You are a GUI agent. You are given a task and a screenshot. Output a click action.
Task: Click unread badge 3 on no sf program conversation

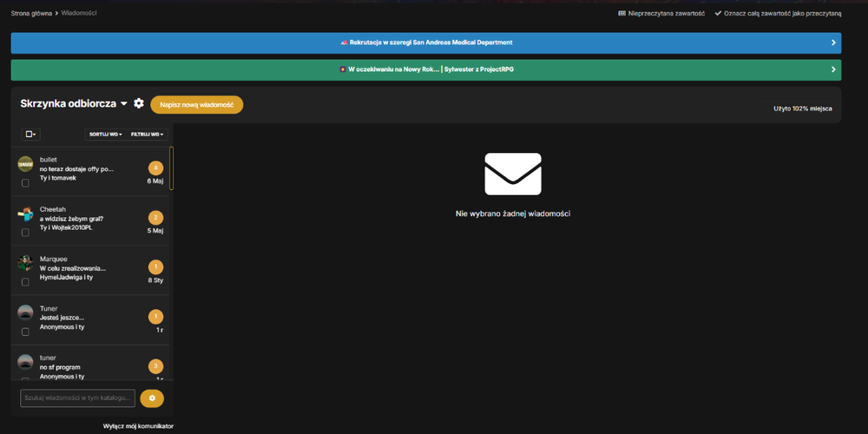[155, 366]
